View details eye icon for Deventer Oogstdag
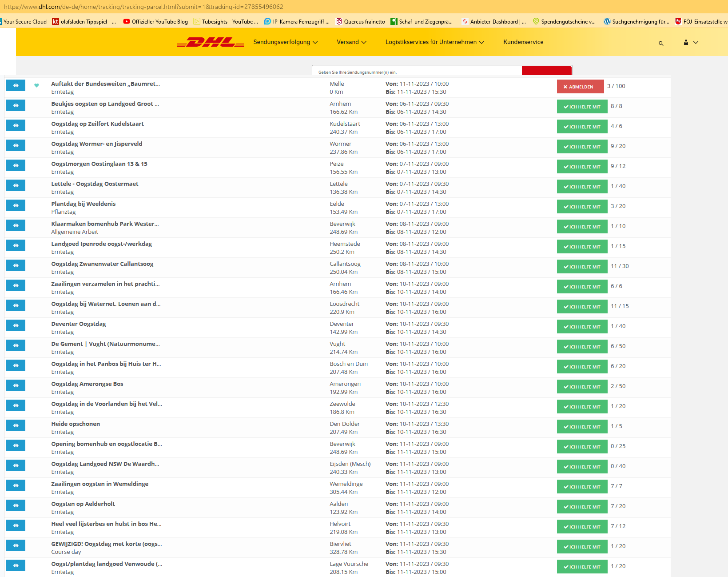Screen dimensions: 728x577 (16, 325)
